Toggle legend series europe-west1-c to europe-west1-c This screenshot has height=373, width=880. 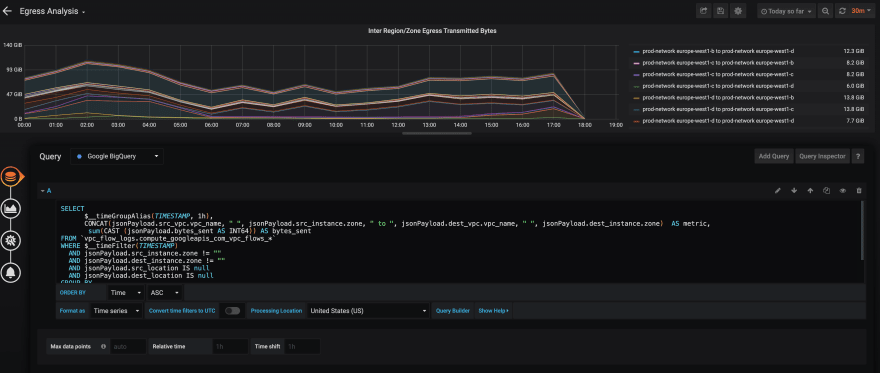click(718, 75)
